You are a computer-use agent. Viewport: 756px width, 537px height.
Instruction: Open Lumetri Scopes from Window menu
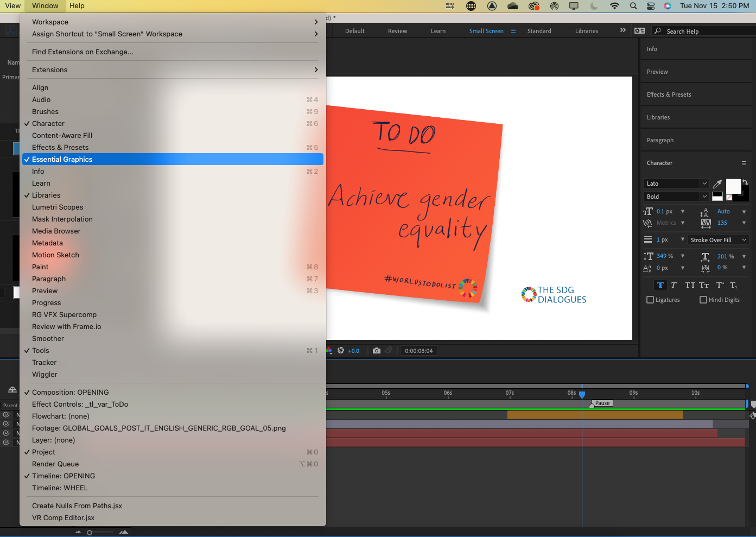tap(173, 207)
